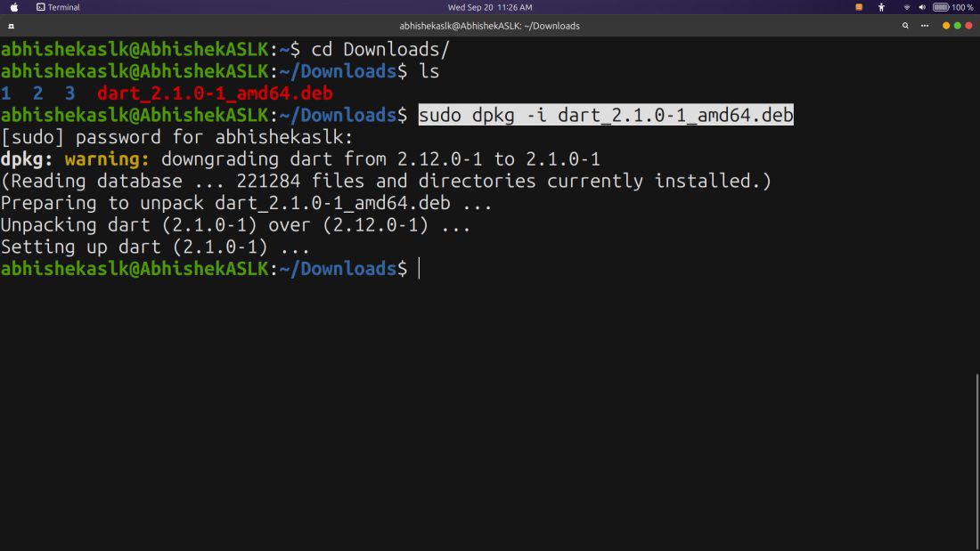This screenshot has width=980, height=551.
Task: Click the Wi-Fi network icon
Action: click(906, 7)
